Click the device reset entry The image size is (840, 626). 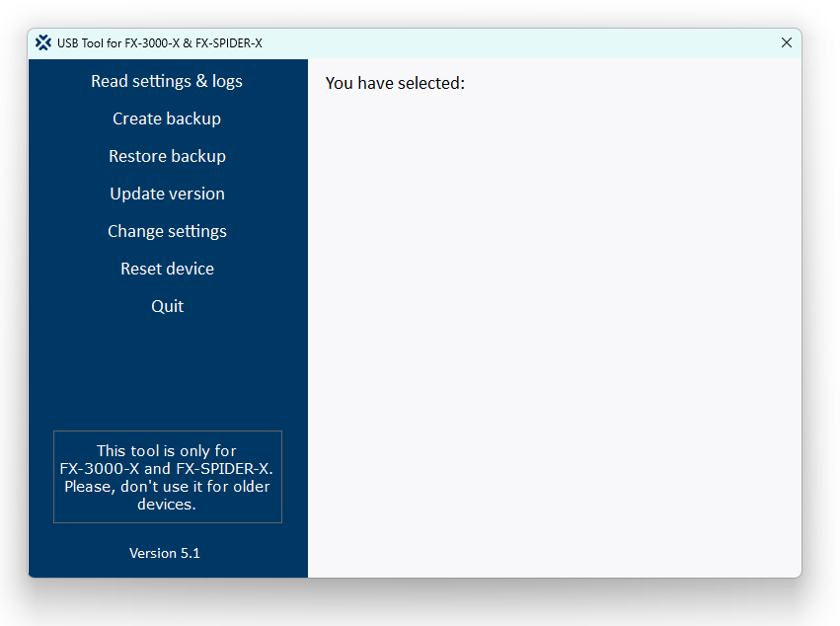point(166,269)
